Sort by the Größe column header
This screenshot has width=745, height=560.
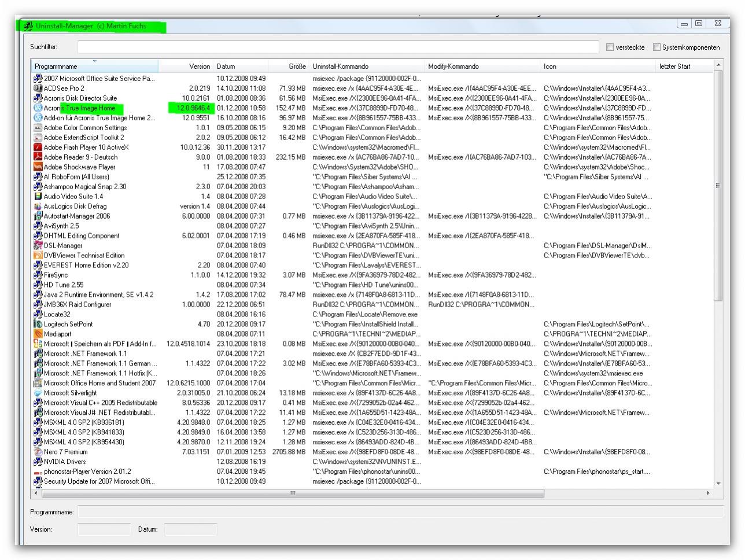[x=289, y=67]
